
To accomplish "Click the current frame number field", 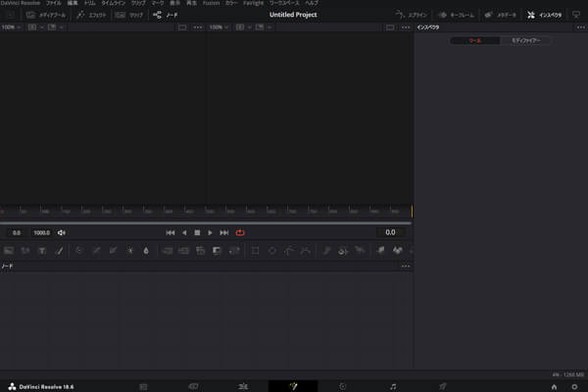I will pos(390,232).
